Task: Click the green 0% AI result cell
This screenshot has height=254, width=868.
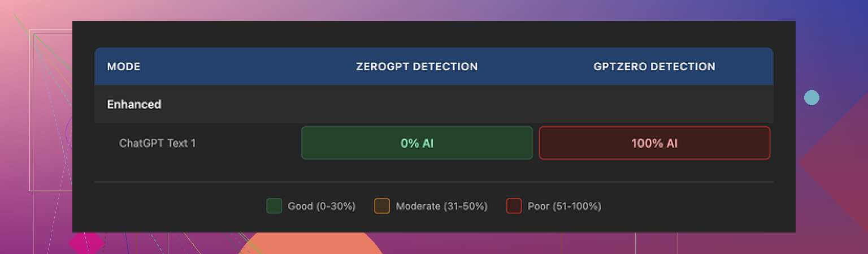Action: click(x=417, y=143)
